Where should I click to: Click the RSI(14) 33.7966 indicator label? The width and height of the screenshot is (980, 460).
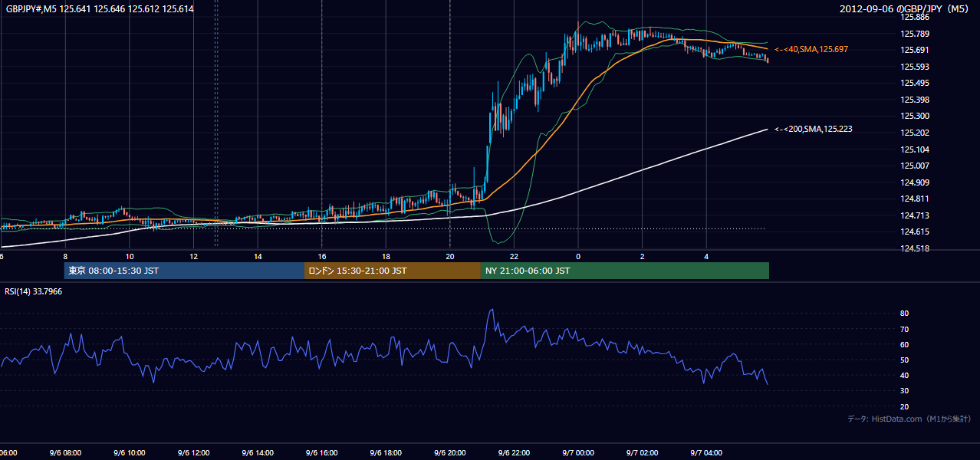(34, 291)
